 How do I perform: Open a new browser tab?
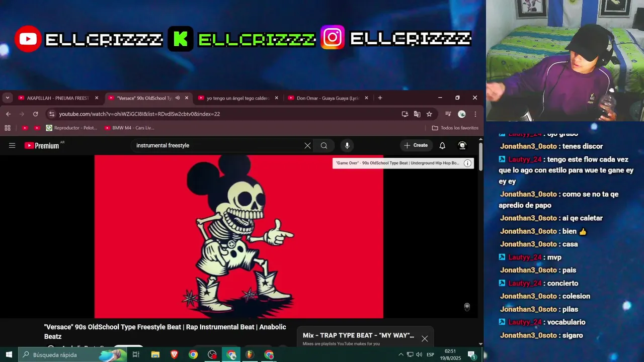pos(380,98)
